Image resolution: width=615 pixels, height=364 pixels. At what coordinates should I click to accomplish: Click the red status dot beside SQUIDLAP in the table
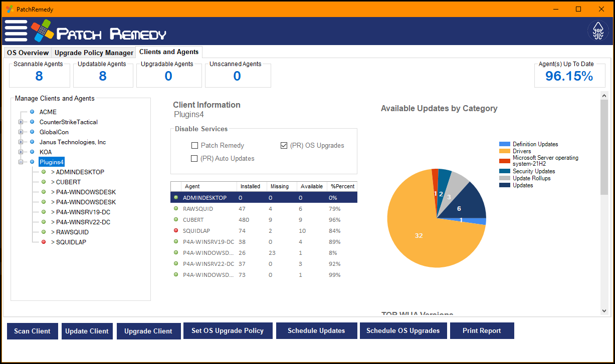[x=175, y=230]
